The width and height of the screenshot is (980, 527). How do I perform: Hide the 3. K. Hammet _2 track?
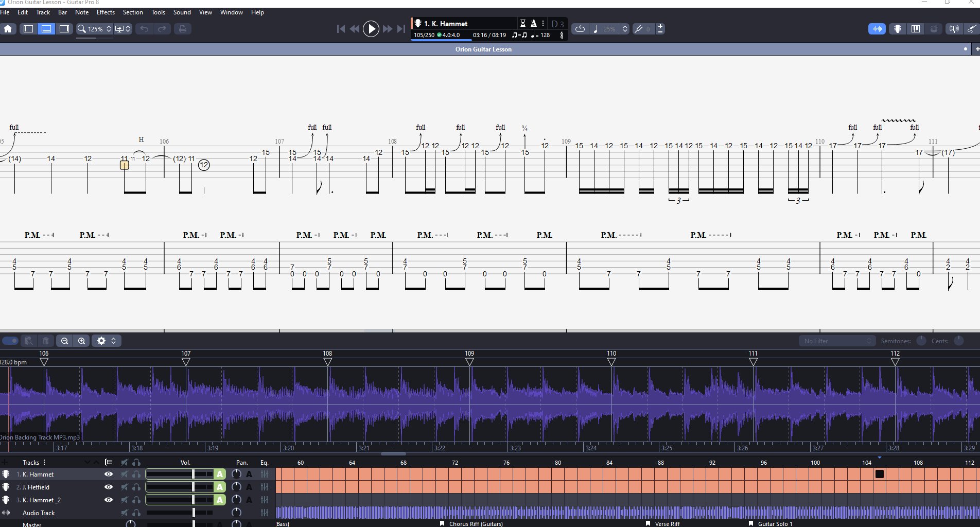click(109, 500)
